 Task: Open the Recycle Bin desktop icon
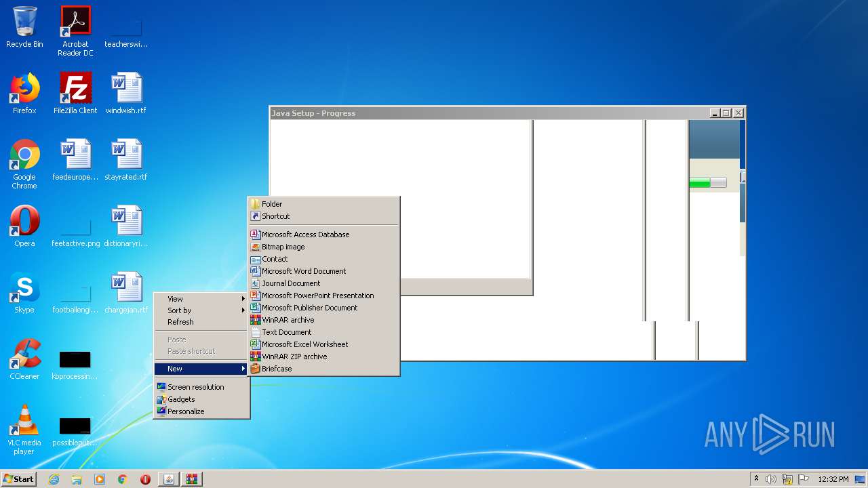point(24,27)
